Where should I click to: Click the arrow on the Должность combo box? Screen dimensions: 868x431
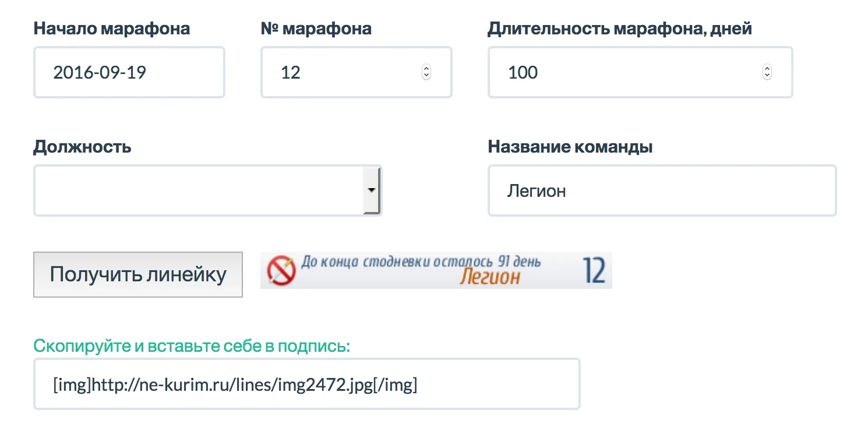click(371, 190)
